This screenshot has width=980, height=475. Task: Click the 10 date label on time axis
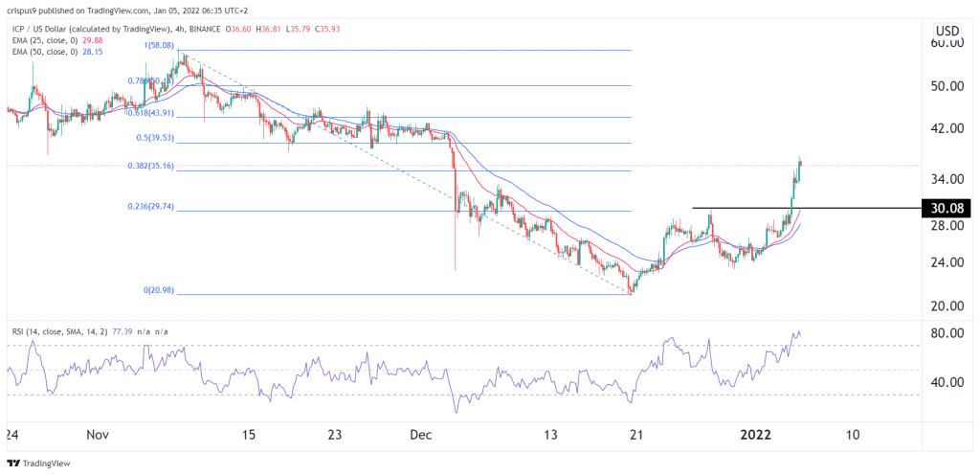point(853,434)
